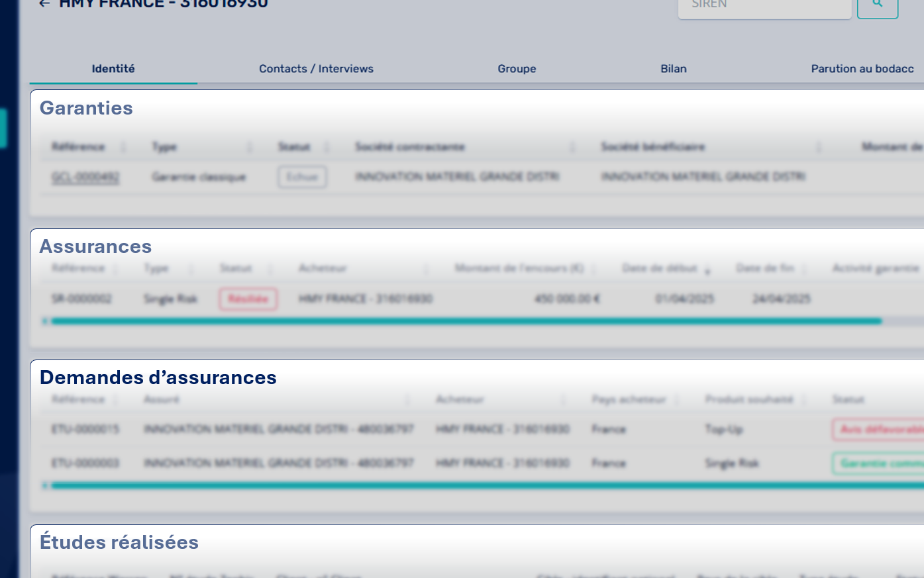924x578 pixels.
Task: Click the sort arrow on Date de début
Action: point(707,270)
